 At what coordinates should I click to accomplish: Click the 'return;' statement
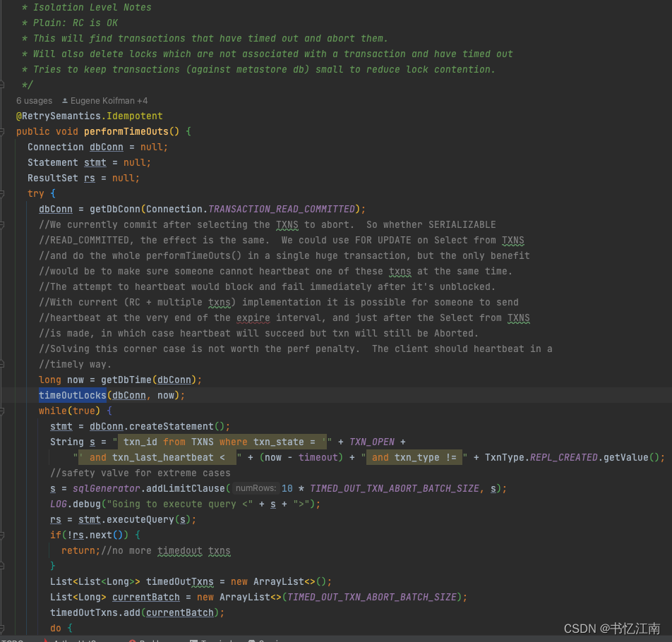pos(80,550)
